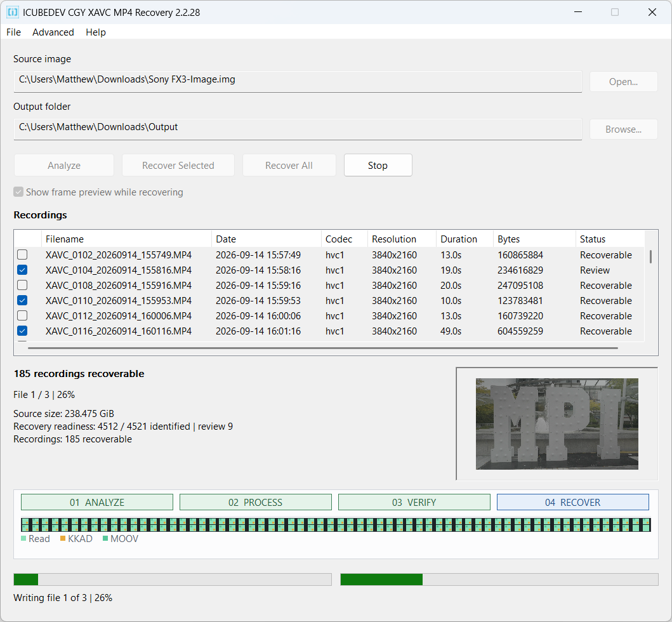Click the overall progress bar on the left
The height and width of the screenshot is (622, 672).
click(x=173, y=579)
